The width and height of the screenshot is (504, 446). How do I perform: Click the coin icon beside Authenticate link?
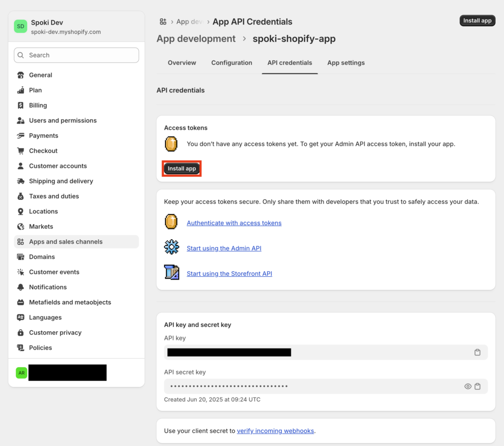pyautogui.click(x=171, y=223)
